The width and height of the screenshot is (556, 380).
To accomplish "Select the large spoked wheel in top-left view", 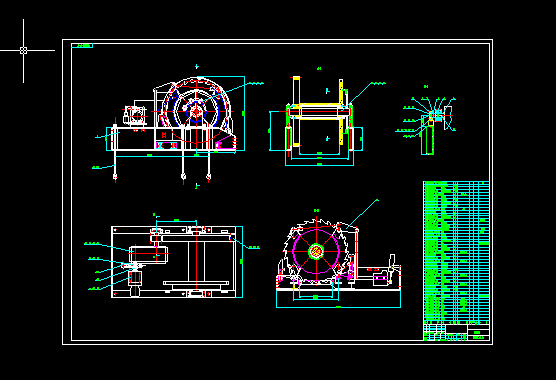I will pyautogui.click(x=196, y=111).
